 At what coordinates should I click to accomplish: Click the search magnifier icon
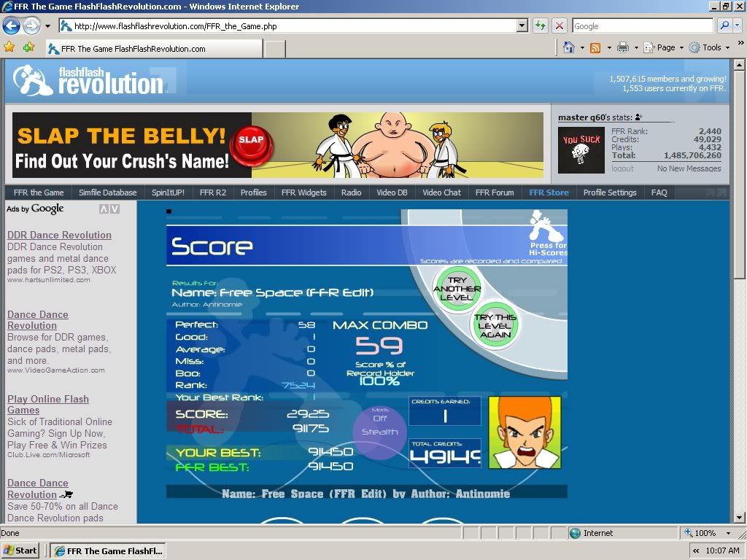click(x=724, y=26)
